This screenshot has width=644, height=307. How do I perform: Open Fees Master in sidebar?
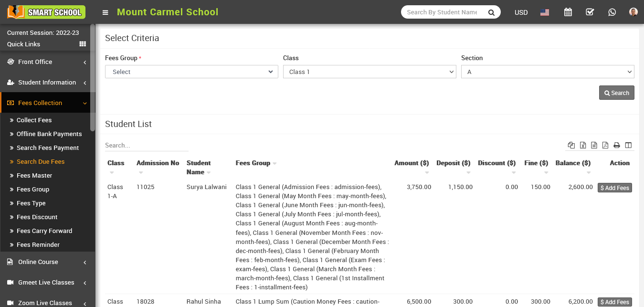[x=34, y=176]
